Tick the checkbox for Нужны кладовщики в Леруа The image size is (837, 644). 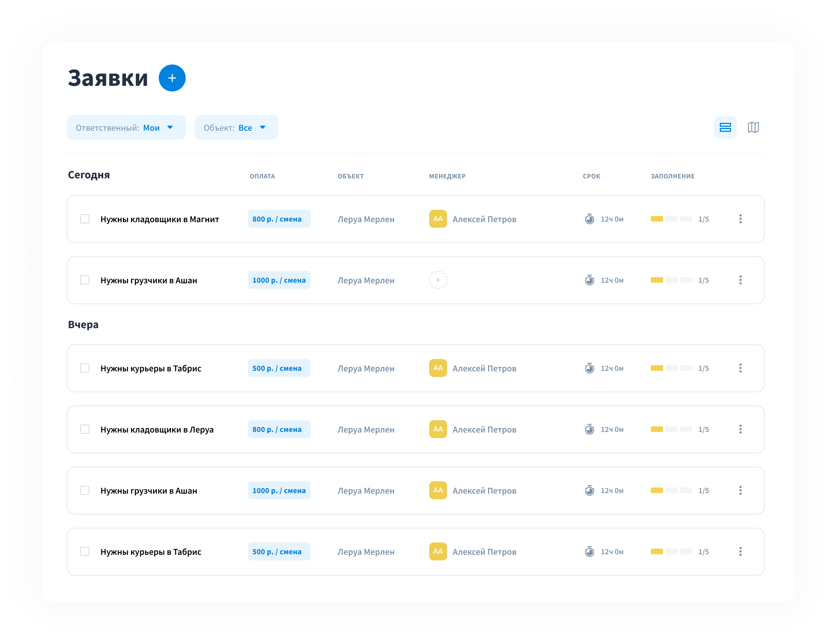[85, 429]
